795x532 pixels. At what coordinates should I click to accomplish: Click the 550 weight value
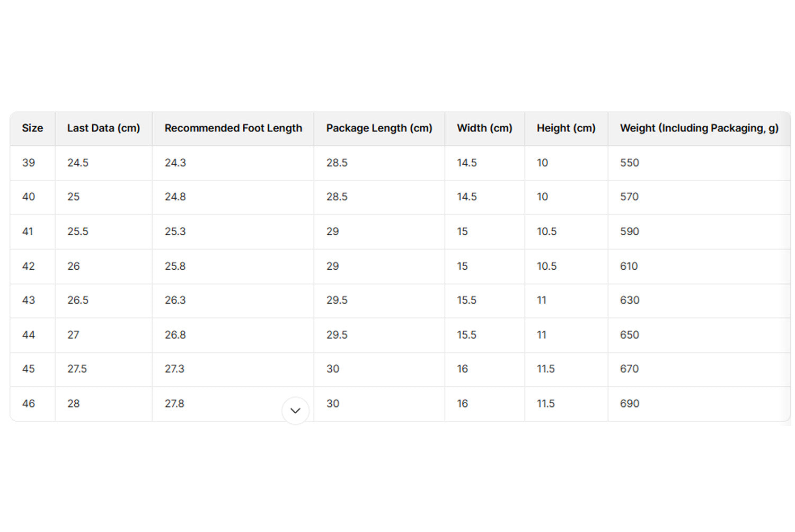(630, 163)
